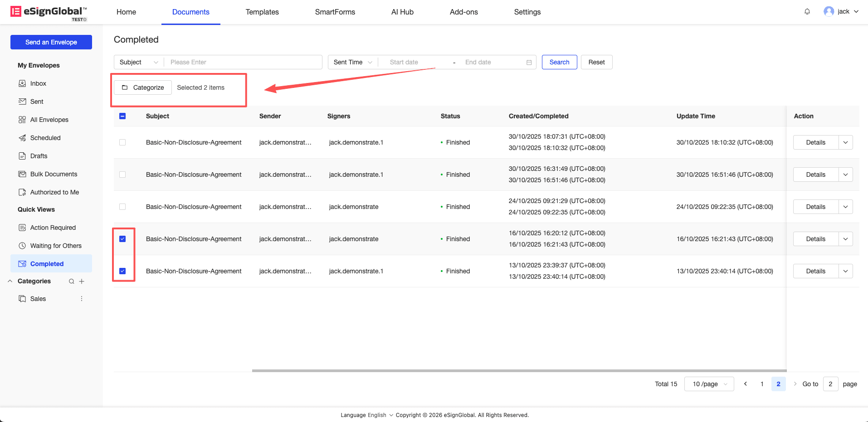Check the first row's envelope checkbox
The width and height of the screenshot is (868, 422).
click(122, 142)
